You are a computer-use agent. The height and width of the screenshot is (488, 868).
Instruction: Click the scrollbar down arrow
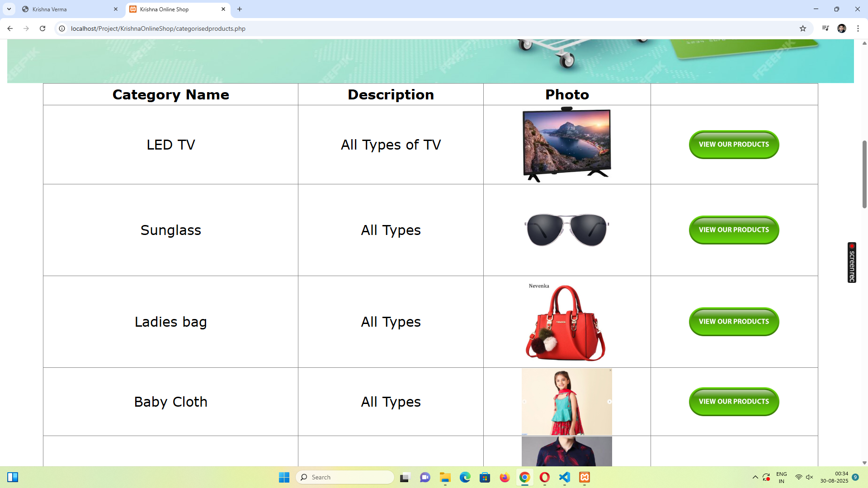point(864,463)
